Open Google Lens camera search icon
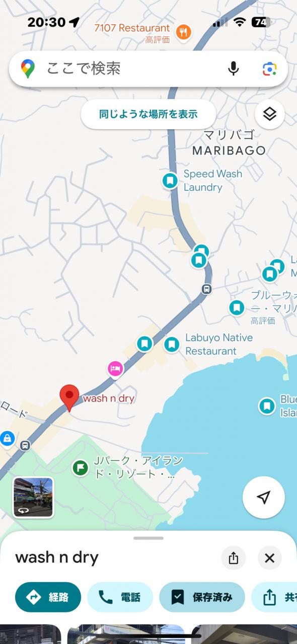Image resolution: width=297 pixels, height=644 pixels. 270,69
